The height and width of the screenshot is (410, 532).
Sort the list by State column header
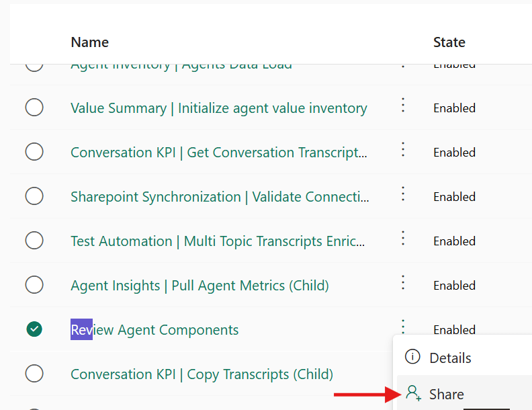tap(449, 42)
